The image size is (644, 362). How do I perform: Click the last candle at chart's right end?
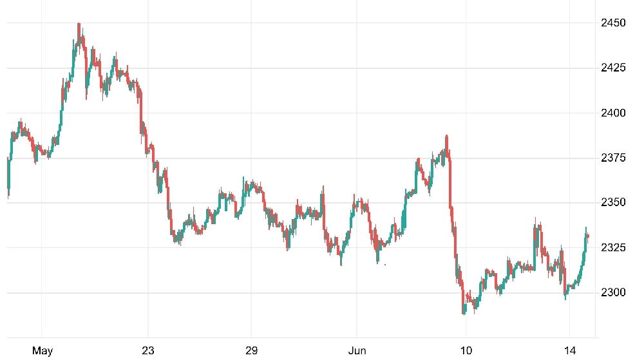coord(588,236)
